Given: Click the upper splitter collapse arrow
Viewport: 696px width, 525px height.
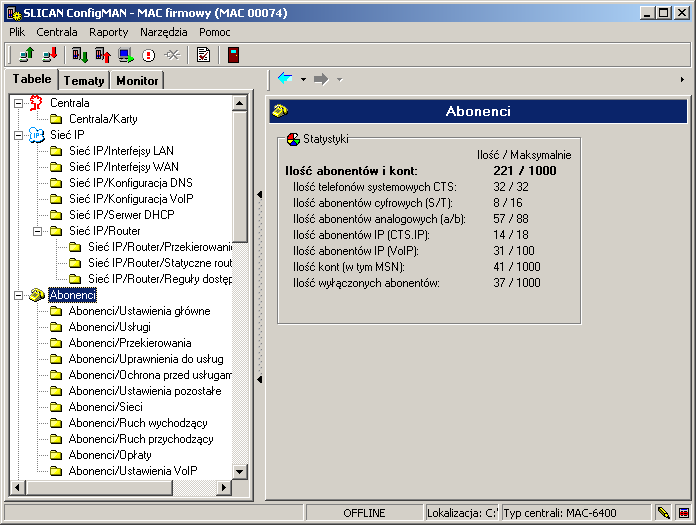Looking at the screenshot, I should click(x=260, y=194).
